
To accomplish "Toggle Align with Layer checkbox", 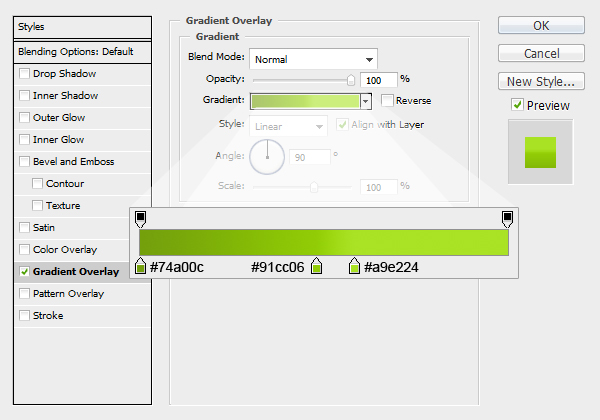I will click(x=342, y=125).
